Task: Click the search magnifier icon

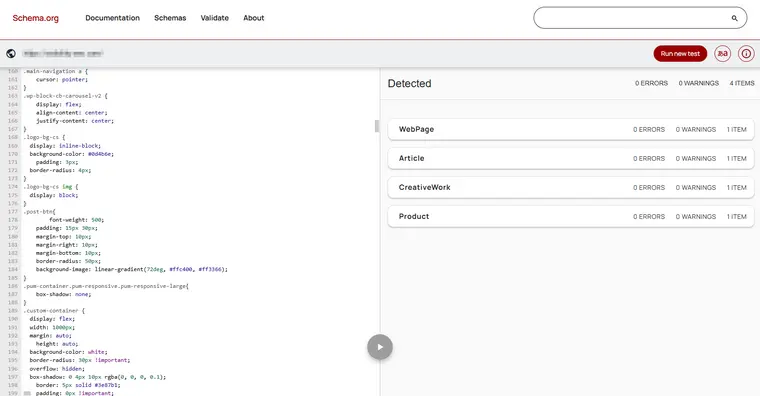Action: (x=734, y=18)
